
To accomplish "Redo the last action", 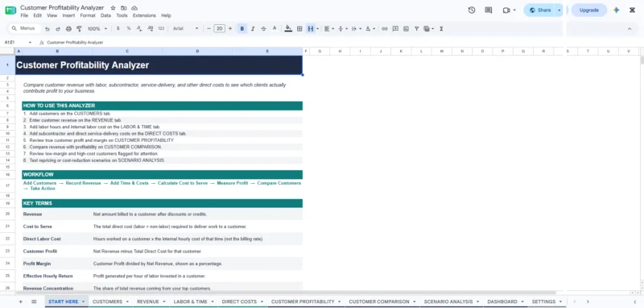I will pyautogui.click(x=57, y=29).
